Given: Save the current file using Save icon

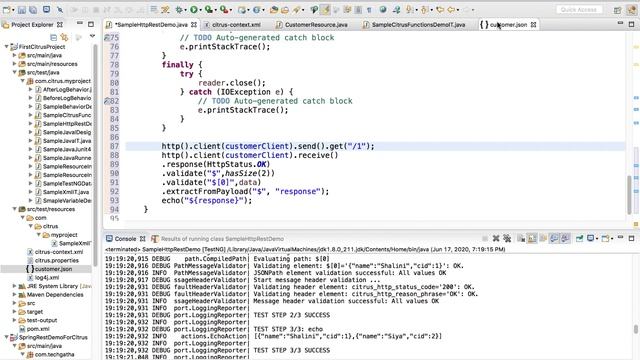Looking at the screenshot, I should (22, 9).
